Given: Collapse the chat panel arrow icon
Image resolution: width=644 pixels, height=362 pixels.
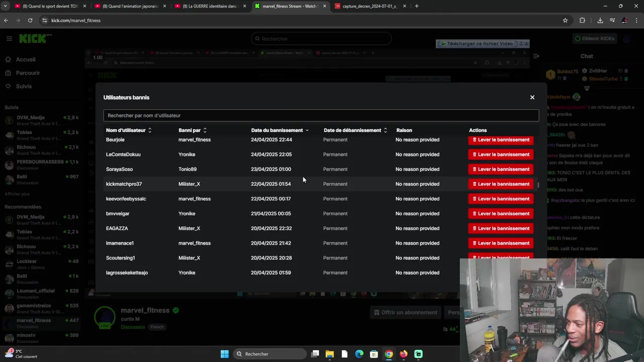Looking at the screenshot, I should click(536, 56).
